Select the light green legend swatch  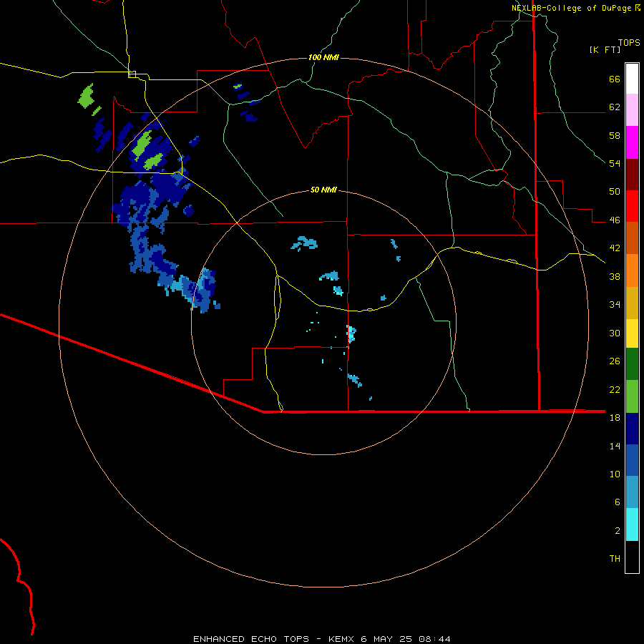click(x=632, y=396)
